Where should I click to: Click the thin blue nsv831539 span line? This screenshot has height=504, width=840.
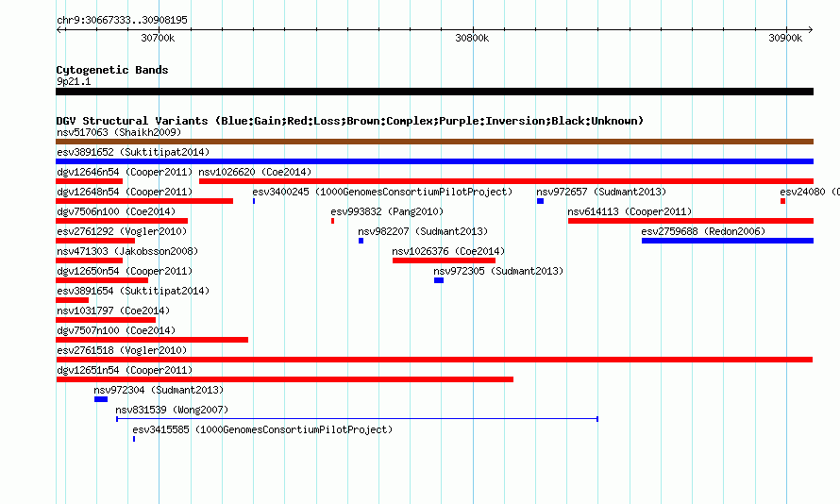tap(357, 419)
